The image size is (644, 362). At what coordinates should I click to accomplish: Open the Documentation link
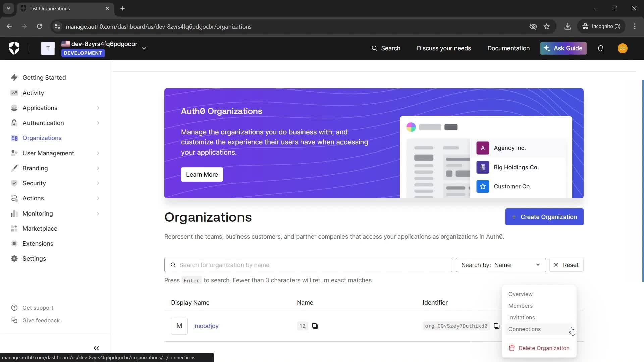pyautogui.click(x=508, y=48)
